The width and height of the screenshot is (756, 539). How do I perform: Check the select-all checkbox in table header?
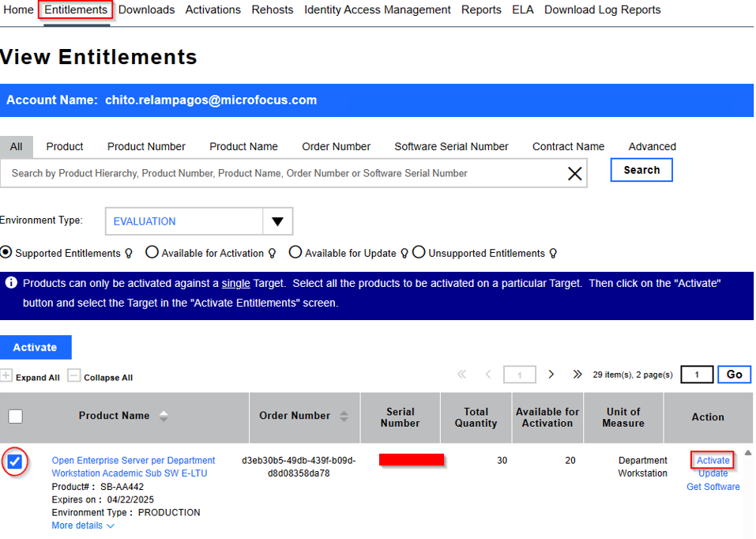pyautogui.click(x=15, y=417)
